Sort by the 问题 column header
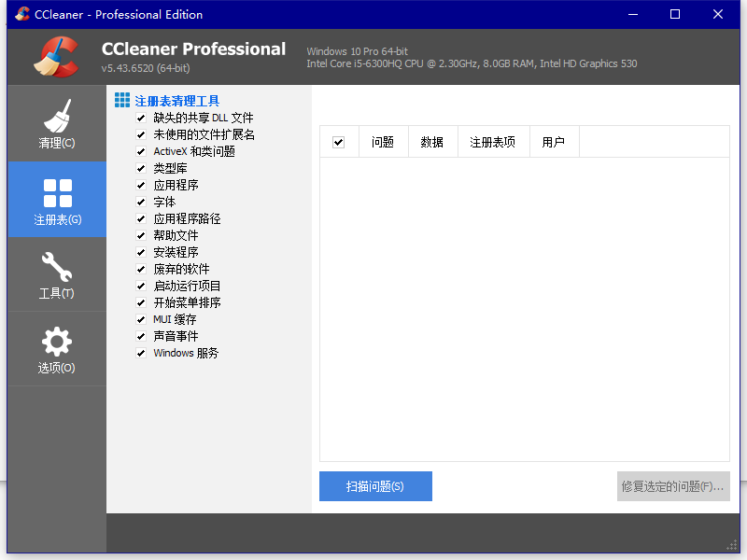The height and width of the screenshot is (560, 747). coord(384,142)
